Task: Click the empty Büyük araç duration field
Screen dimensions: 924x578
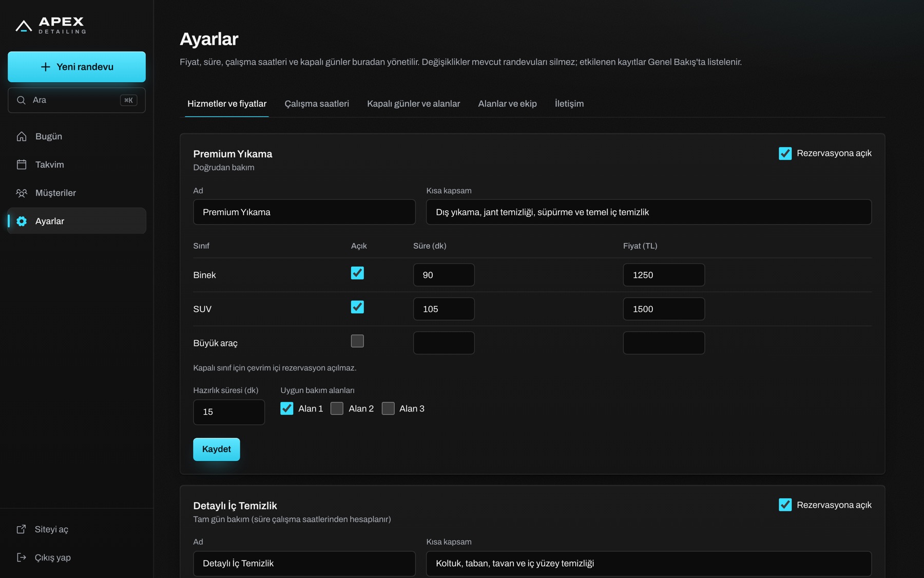Action: point(444,343)
